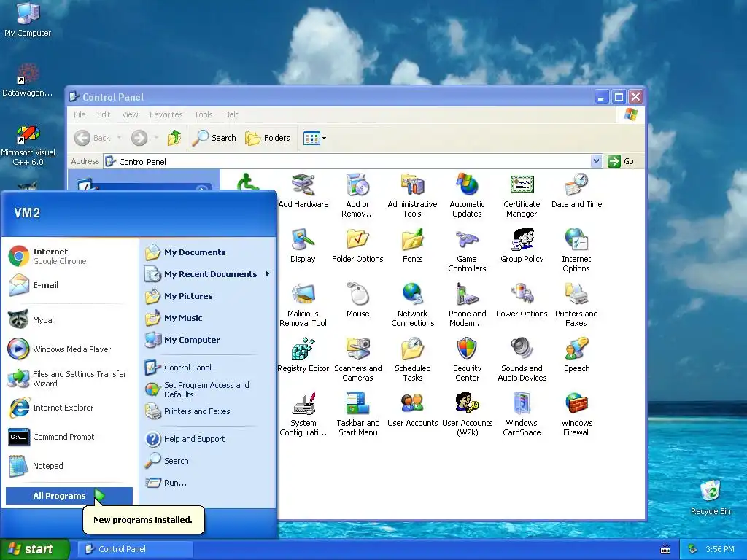Viewport: 747px width, 560px height.
Task: Open the Tools menu
Action: [x=203, y=114]
